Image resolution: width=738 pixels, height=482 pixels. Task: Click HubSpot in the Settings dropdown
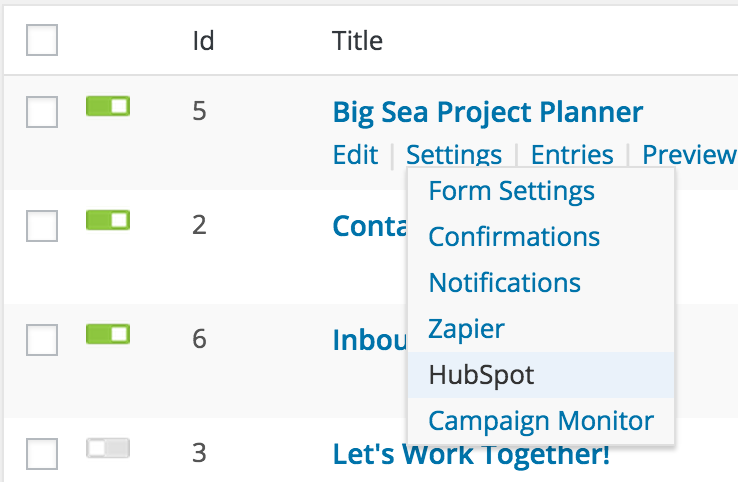pyautogui.click(x=481, y=375)
